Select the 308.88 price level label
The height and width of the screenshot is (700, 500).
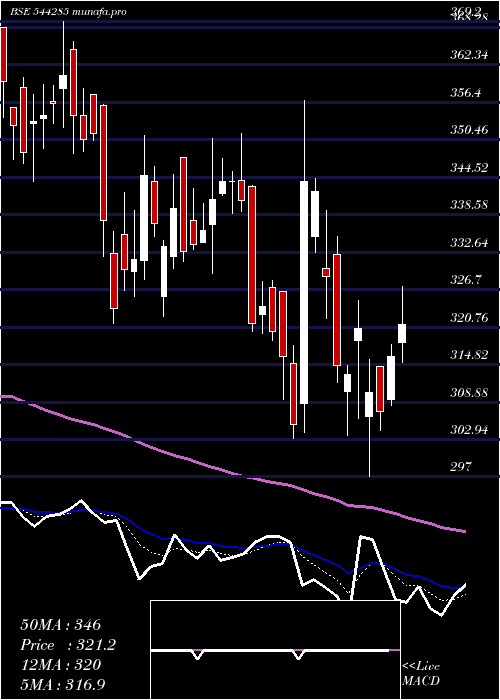coord(469,393)
